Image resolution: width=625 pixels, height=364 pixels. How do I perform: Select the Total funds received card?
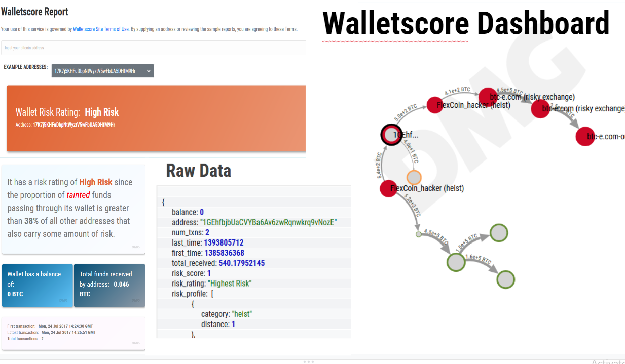tap(109, 285)
